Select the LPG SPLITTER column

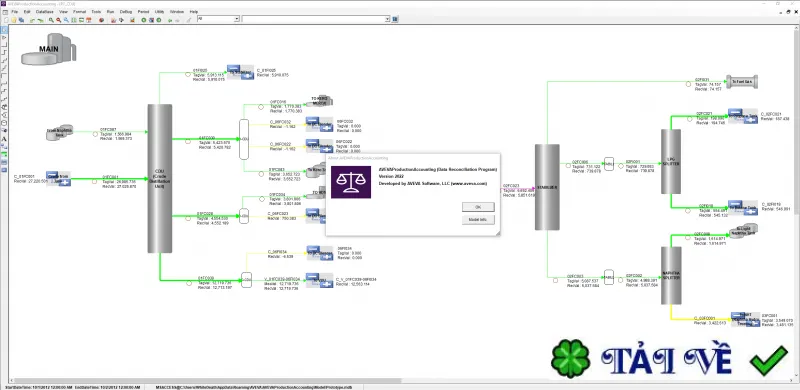671,161
